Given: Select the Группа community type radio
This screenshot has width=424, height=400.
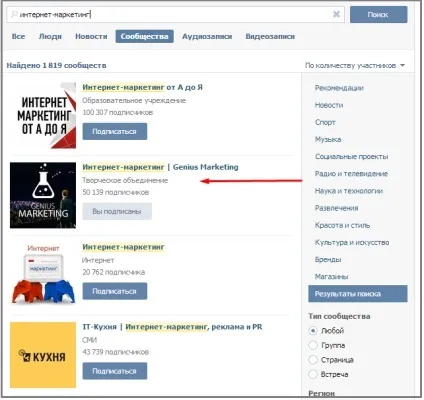Looking at the screenshot, I should 313,345.
